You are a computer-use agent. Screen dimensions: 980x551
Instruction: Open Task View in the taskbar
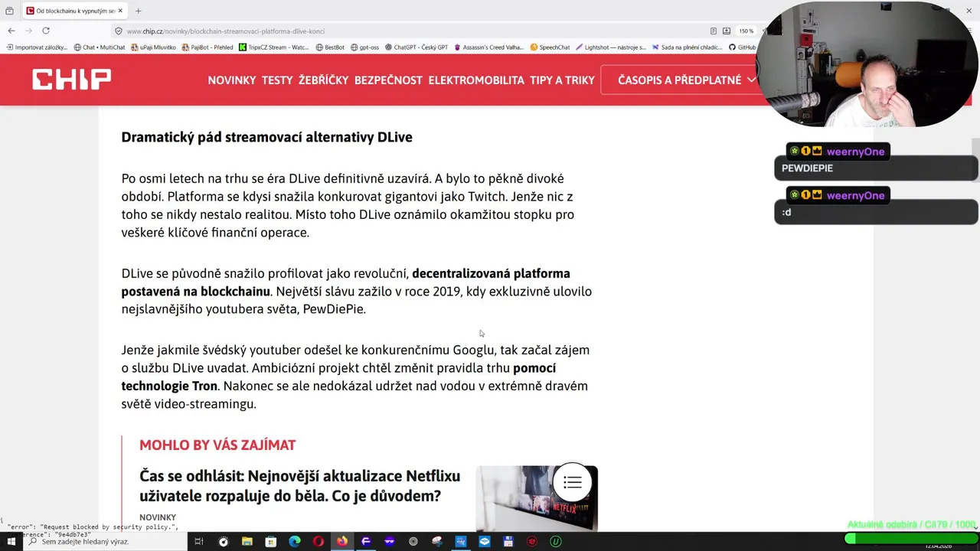pos(198,541)
